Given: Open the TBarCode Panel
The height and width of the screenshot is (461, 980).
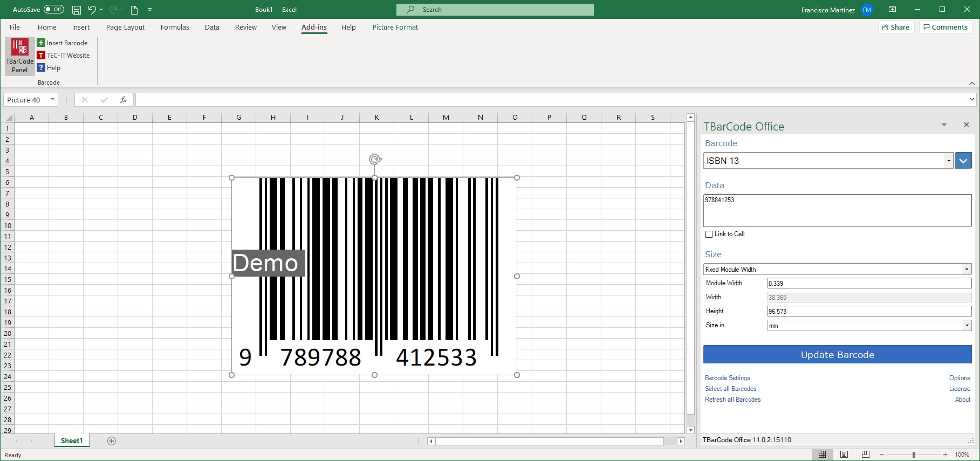Looking at the screenshot, I should (20, 56).
